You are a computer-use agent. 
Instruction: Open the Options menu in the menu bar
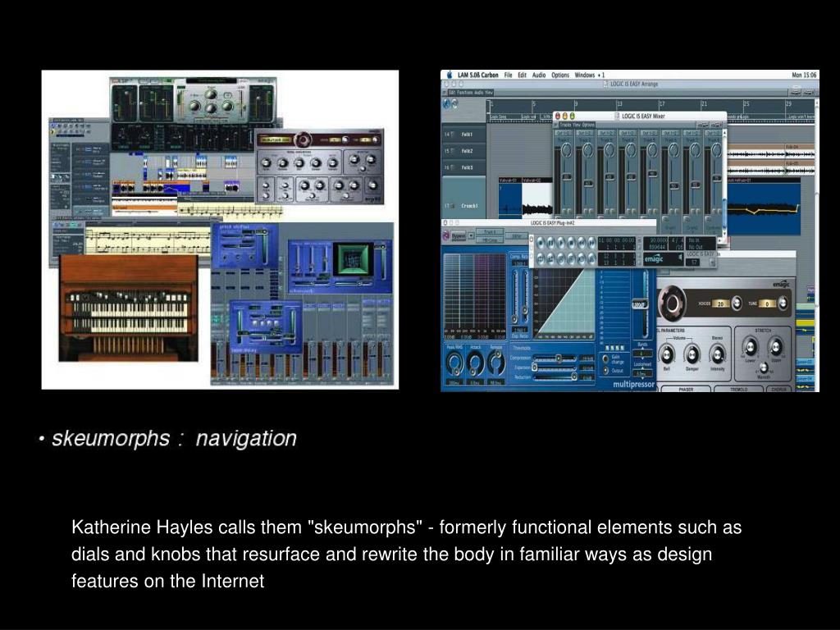[x=559, y=75]
